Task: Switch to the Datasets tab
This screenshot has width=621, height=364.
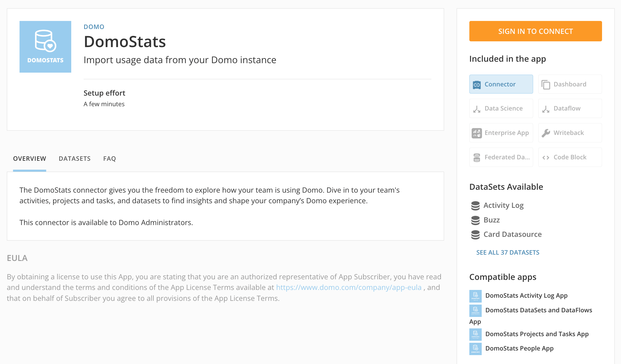Action: (x=75, y=159)
